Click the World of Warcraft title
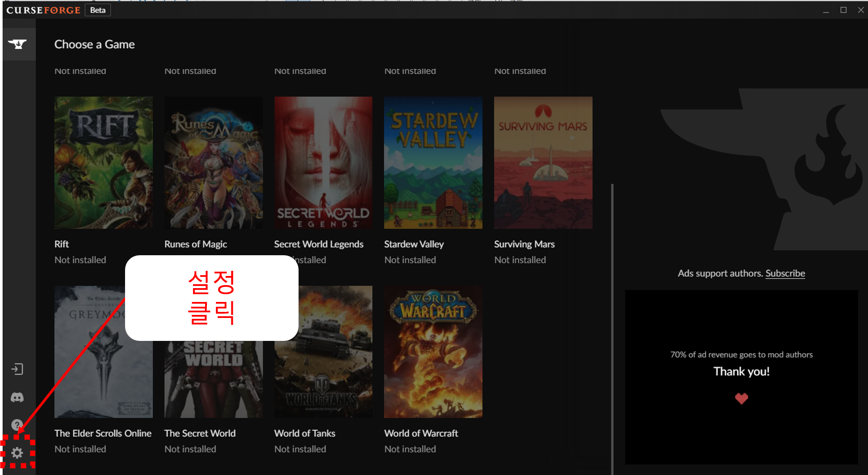This screenshot has height=475, width=868. point(421,433)
